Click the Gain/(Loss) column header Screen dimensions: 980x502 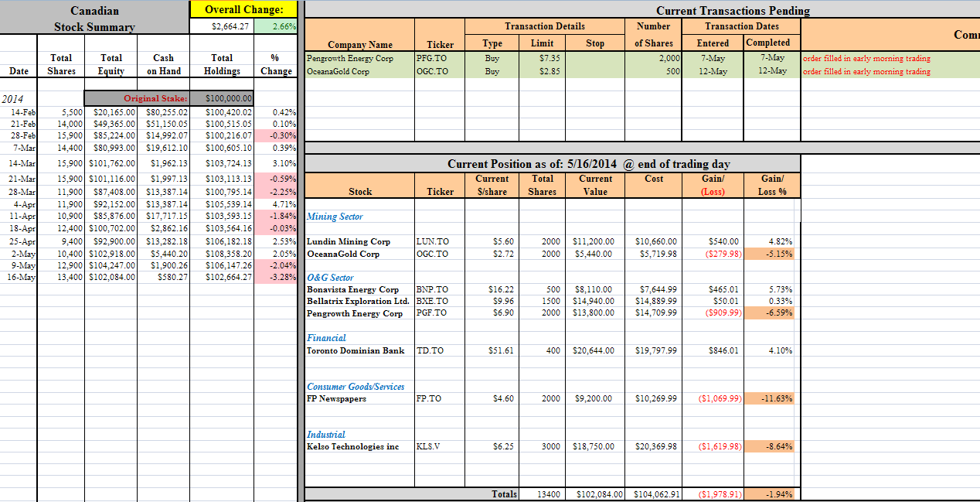click(x=713, y=185)
